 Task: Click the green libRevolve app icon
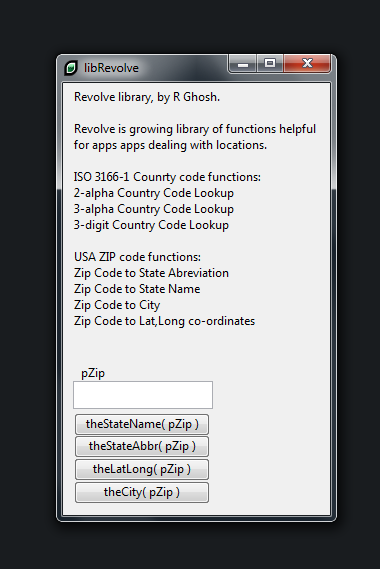71,68
